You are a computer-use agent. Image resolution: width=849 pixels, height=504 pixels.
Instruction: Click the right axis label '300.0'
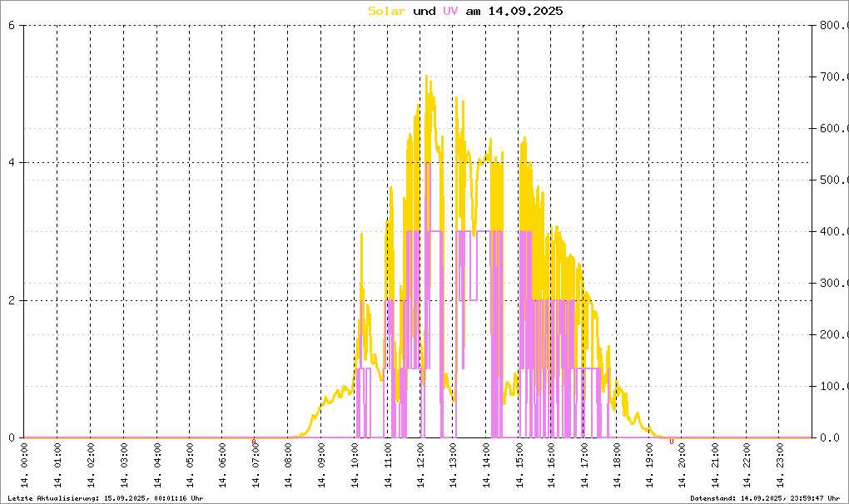(834, 284)
